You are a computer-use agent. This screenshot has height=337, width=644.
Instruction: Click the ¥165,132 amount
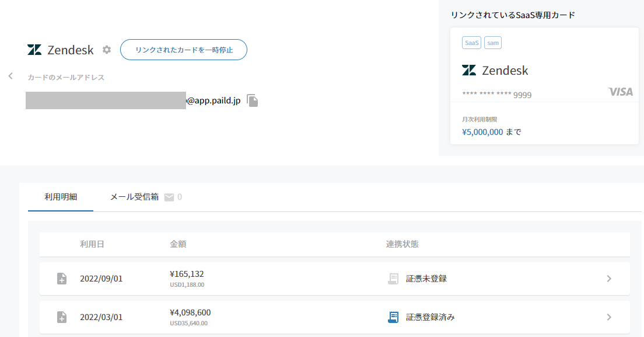pyautogui.click(x=187, y=274)
